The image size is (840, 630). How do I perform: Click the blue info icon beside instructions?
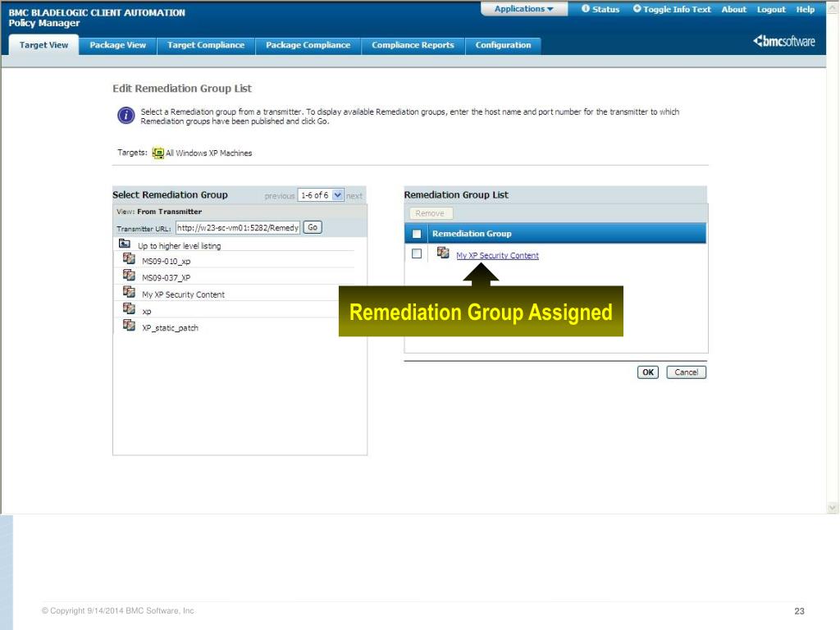tap(126, 115)
